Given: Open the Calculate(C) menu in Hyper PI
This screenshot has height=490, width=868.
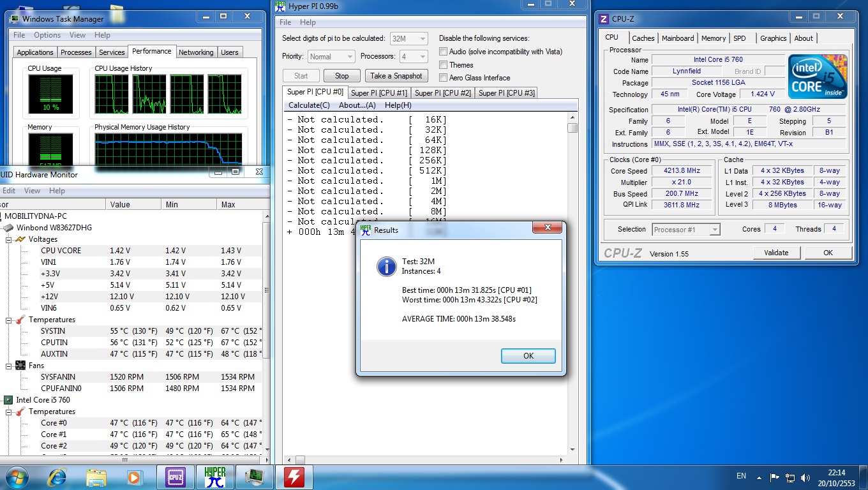Looking at the screenshot, I should tap(309, 105).
